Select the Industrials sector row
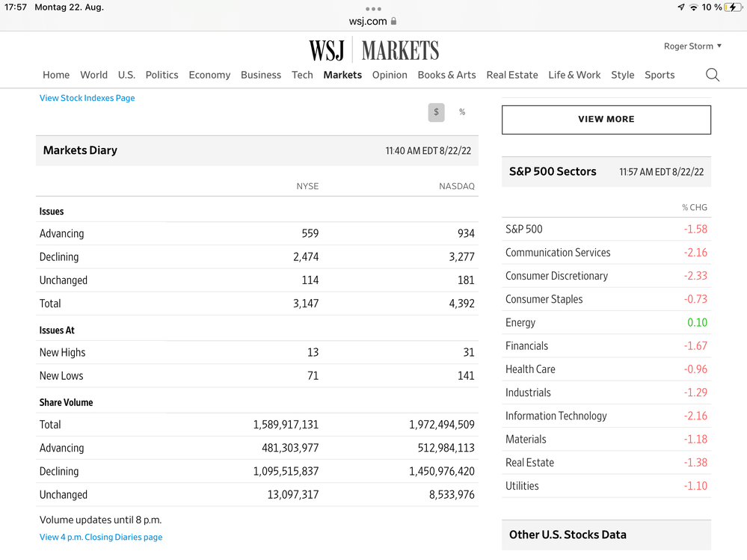 point(606,393)
